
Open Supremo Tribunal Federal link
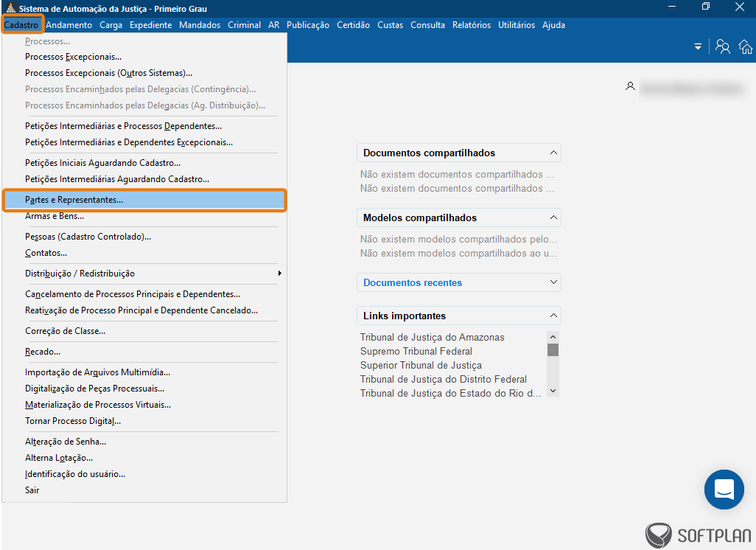point(416,351)
